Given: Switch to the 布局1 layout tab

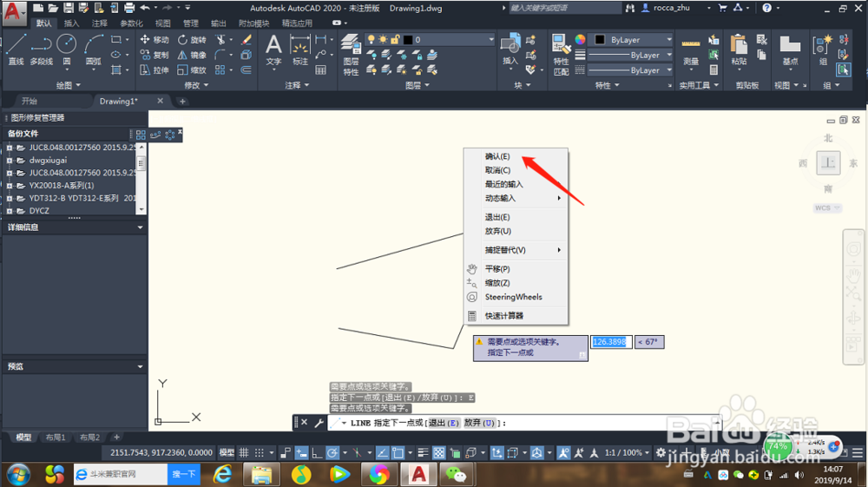Looking at the screenshot, I should (56, 438).
